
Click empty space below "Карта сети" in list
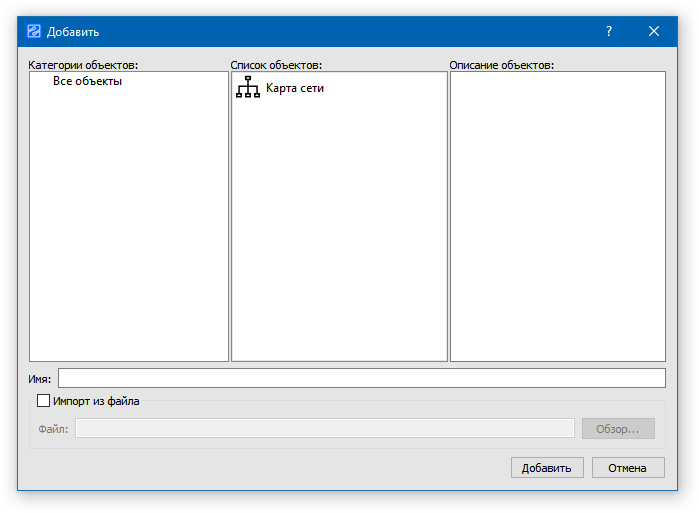339,230
